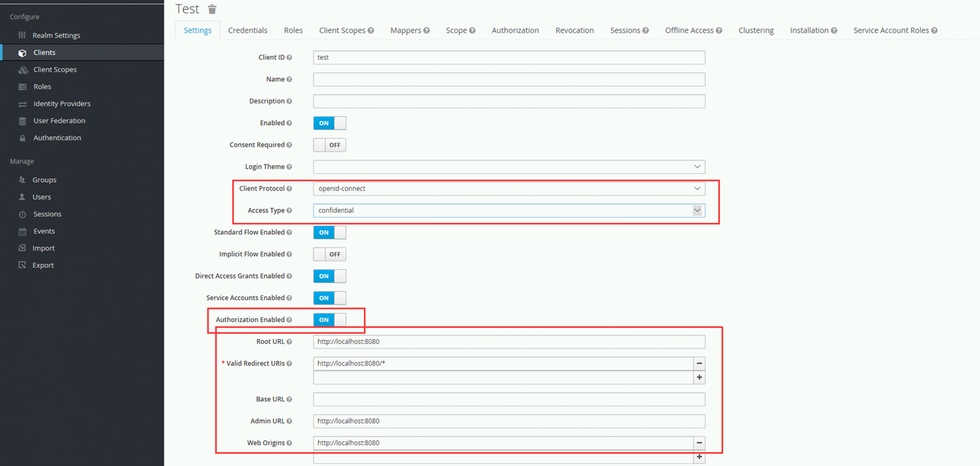Click the Identity Providers arrows icon
This screenshot has width=980, height=466.
[x=22, y=104]
